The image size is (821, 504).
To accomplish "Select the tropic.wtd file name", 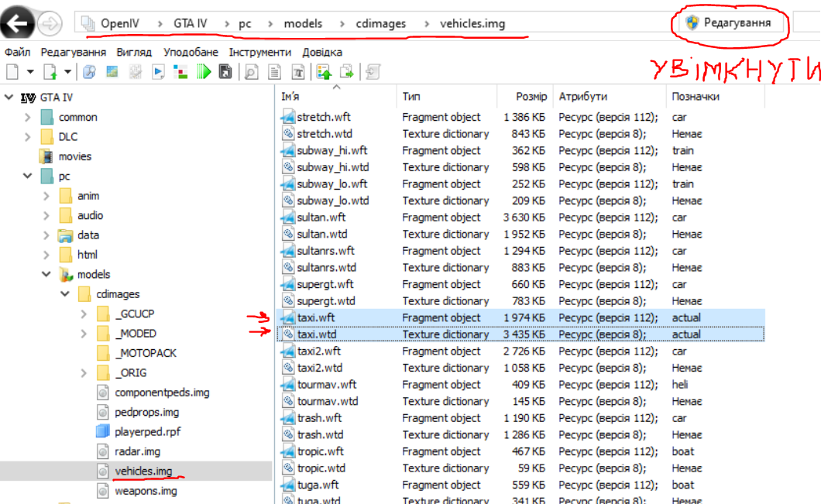I will point(321,468).
